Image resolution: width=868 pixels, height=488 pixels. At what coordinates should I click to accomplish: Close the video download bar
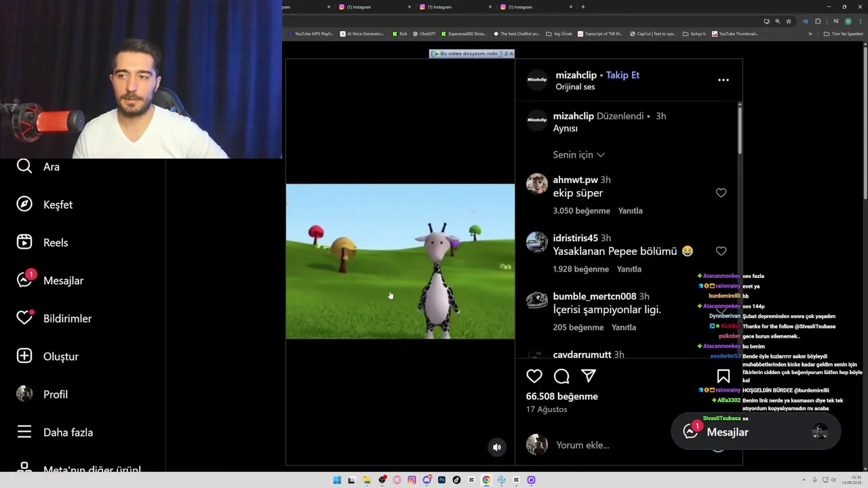coord(511,54)
